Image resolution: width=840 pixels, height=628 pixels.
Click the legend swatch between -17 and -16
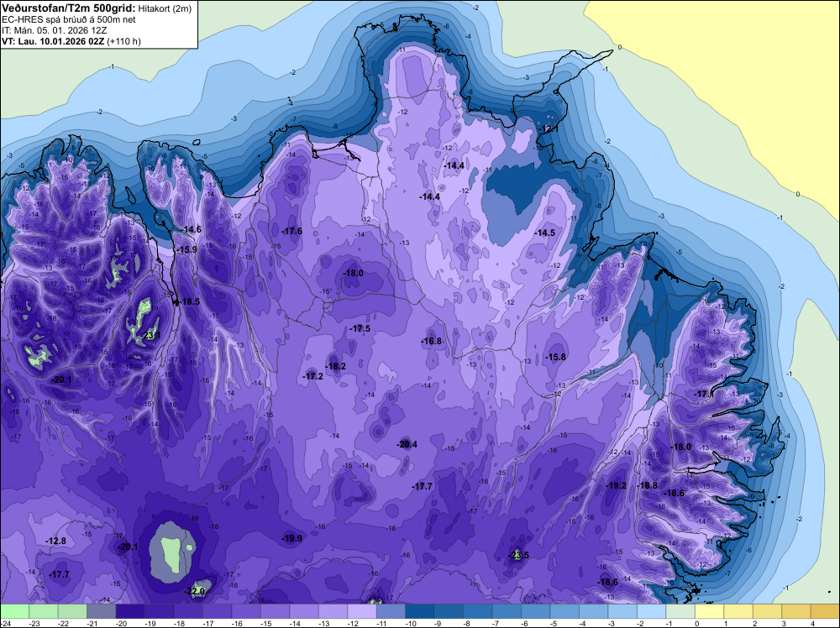(x=217, y=611)
